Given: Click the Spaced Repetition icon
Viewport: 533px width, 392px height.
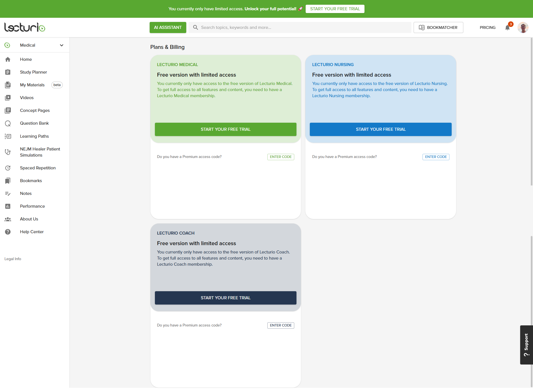Looking at the screenshot, I should [x=8, y=168].
